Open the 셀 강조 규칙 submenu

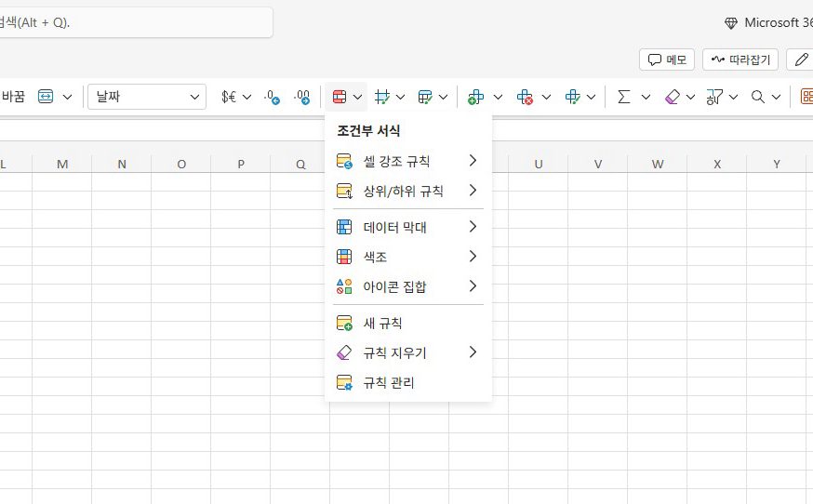coord(408,161)
